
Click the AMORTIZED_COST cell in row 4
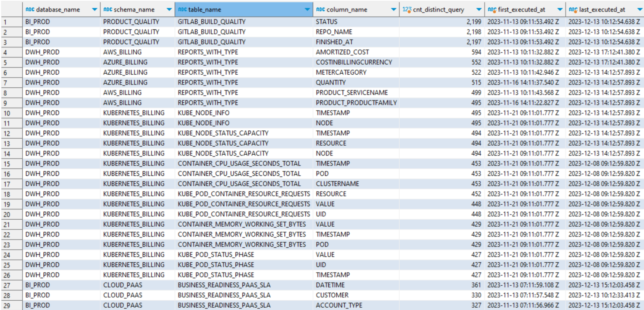342,52
